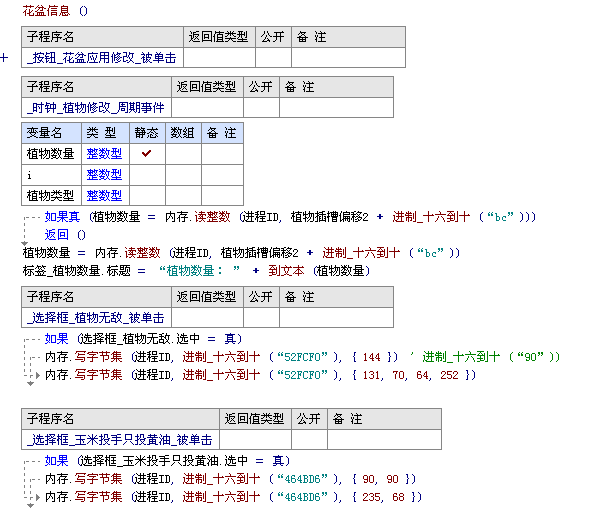Select subroutine name _选择框_玉米投手只投黄油_被单击
The height and width of the screenshot is (519, 596).
point(119,440)
